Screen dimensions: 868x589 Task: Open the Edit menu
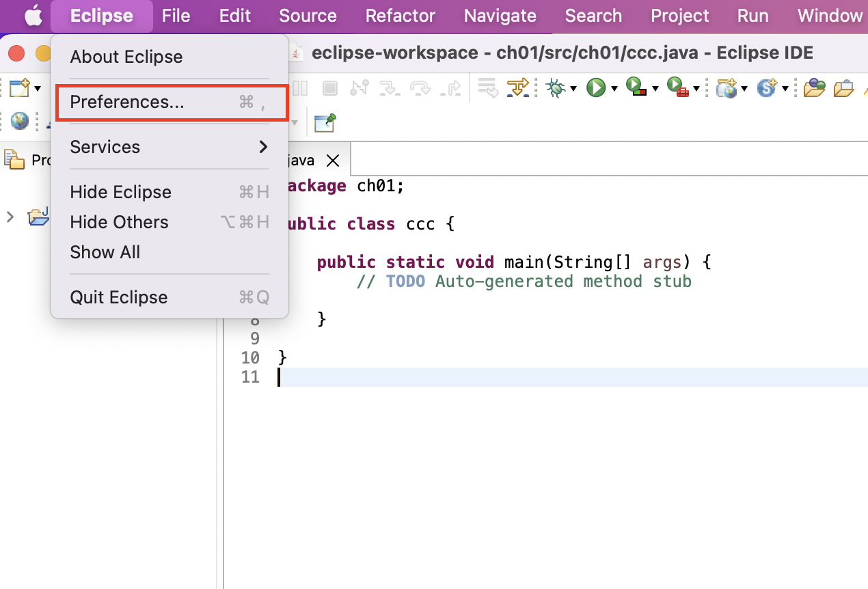(235, 16)
